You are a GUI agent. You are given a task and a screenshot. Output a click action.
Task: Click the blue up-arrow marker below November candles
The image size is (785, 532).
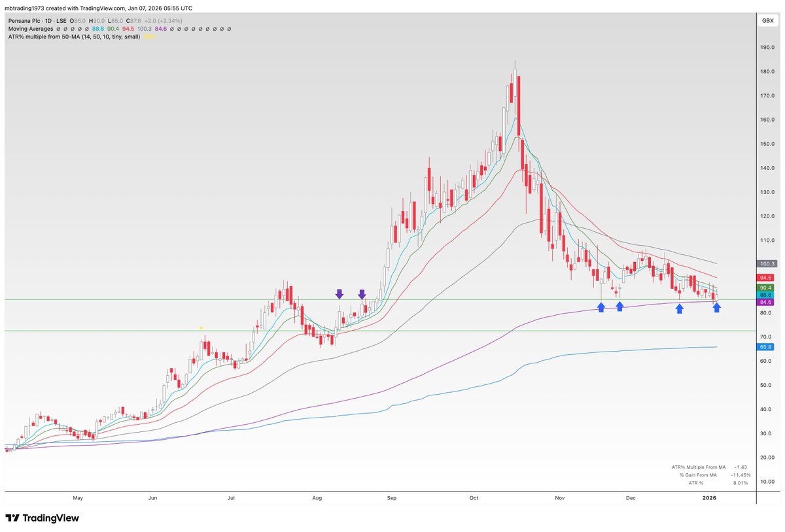[601, 308]
